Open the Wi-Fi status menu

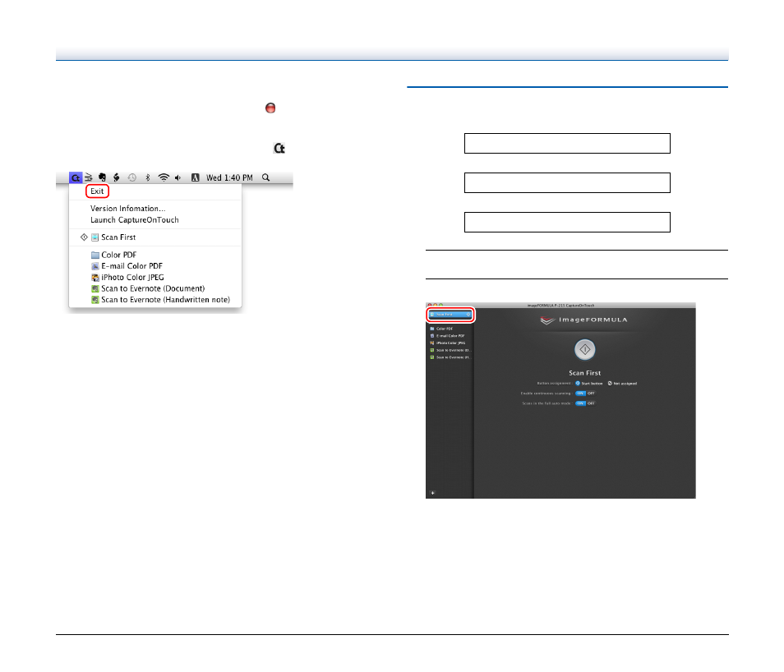pos(164,177)
